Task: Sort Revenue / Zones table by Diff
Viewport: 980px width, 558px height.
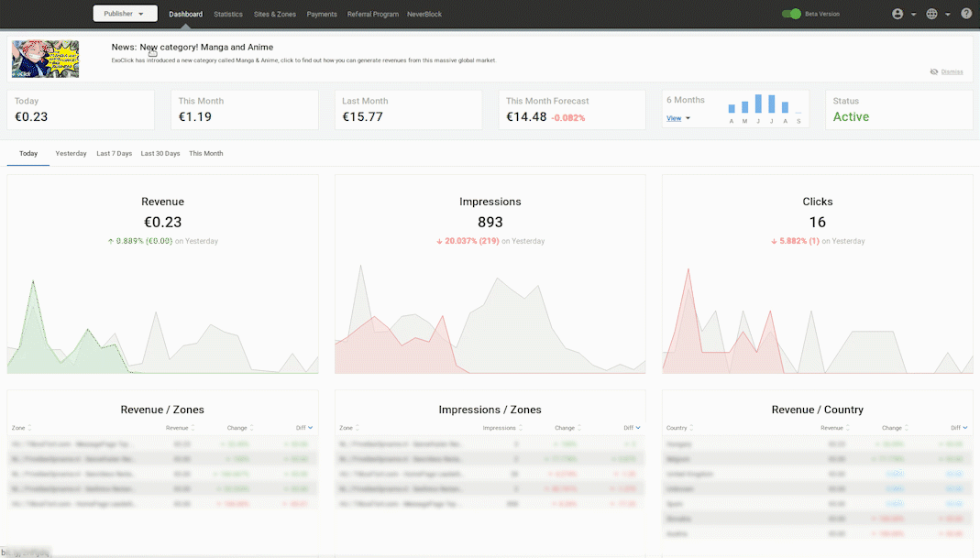Action: point(302,428)
